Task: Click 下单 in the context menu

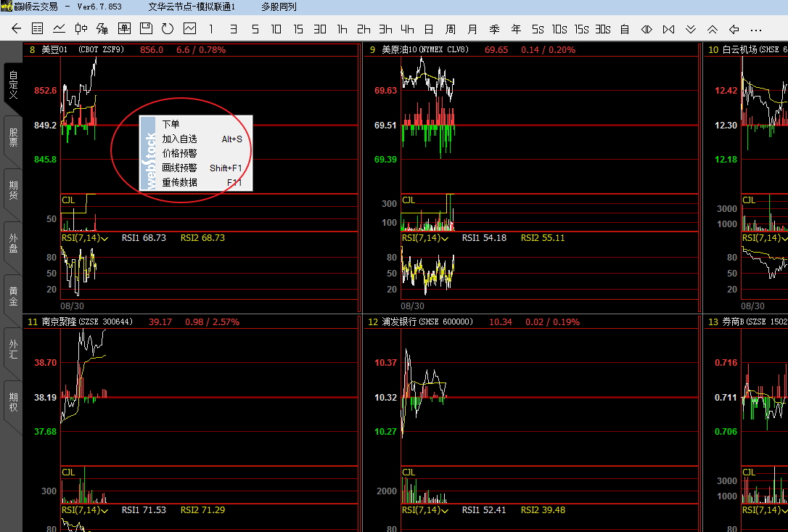Action: coord(171,124)
